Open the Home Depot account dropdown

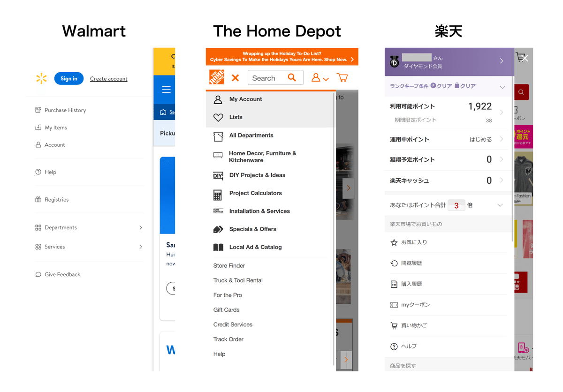[320, 78]
